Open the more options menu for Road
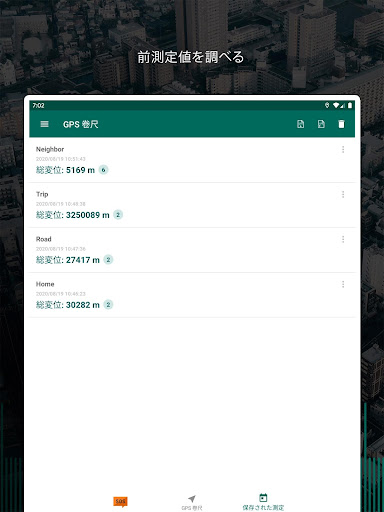 click(343, 239)
